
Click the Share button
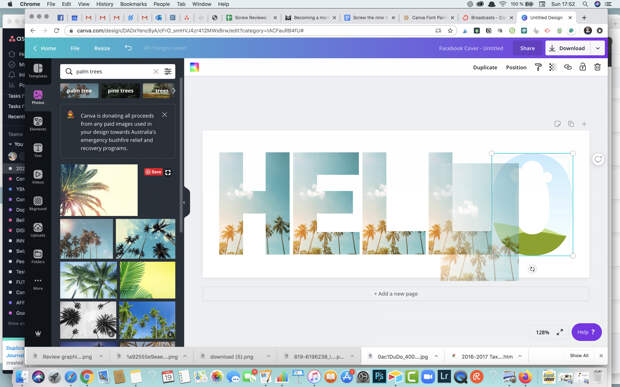pyautogui.click(x=527, y=48)
